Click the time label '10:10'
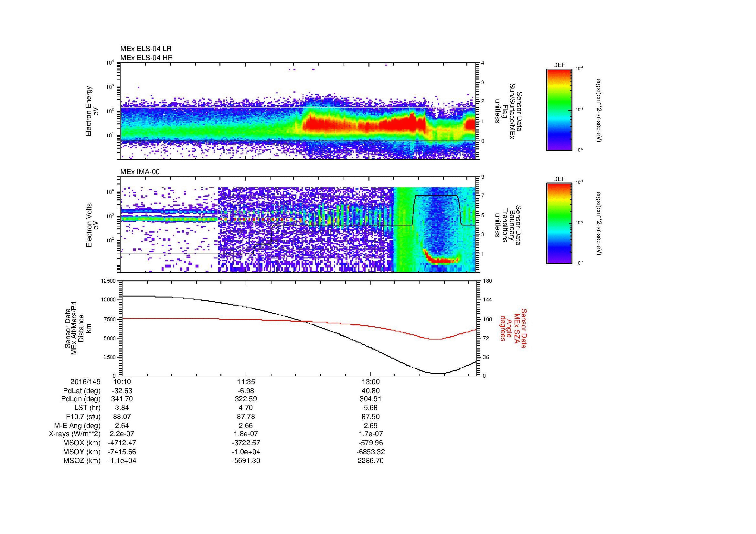 [x=122, y=382]
